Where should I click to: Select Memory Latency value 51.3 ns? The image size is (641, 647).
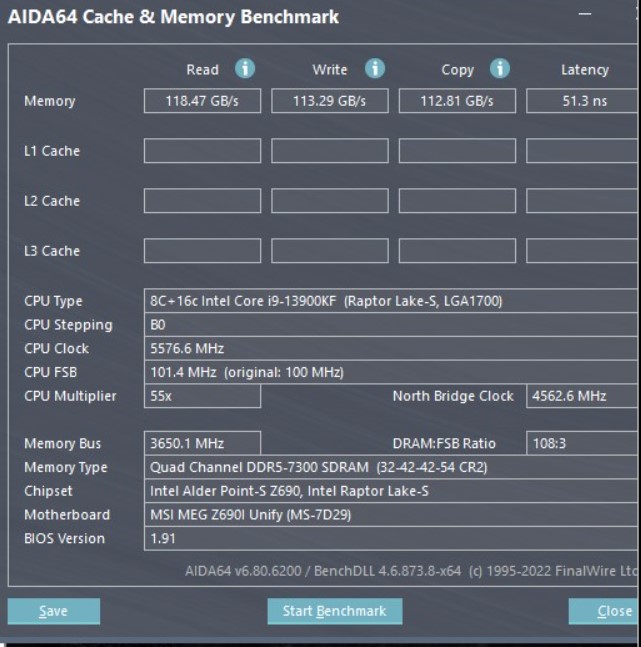pos(582,101)
